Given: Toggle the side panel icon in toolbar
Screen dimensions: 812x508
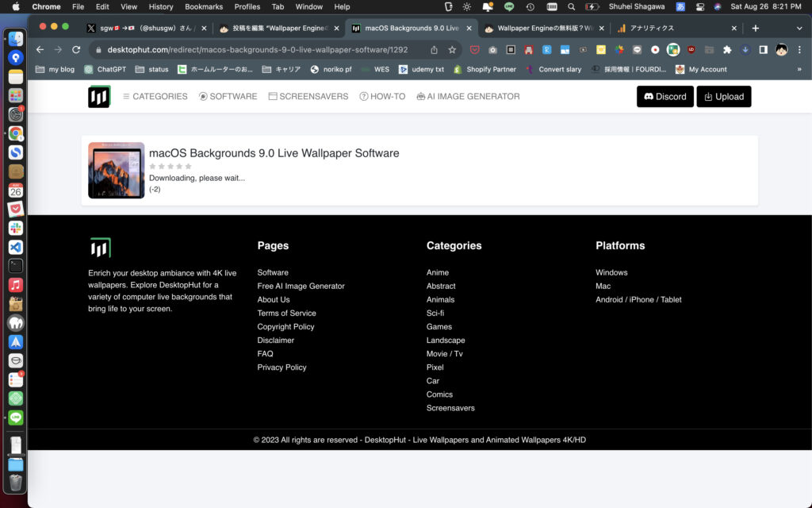Looking at the screenshot, I should [764, 50].
